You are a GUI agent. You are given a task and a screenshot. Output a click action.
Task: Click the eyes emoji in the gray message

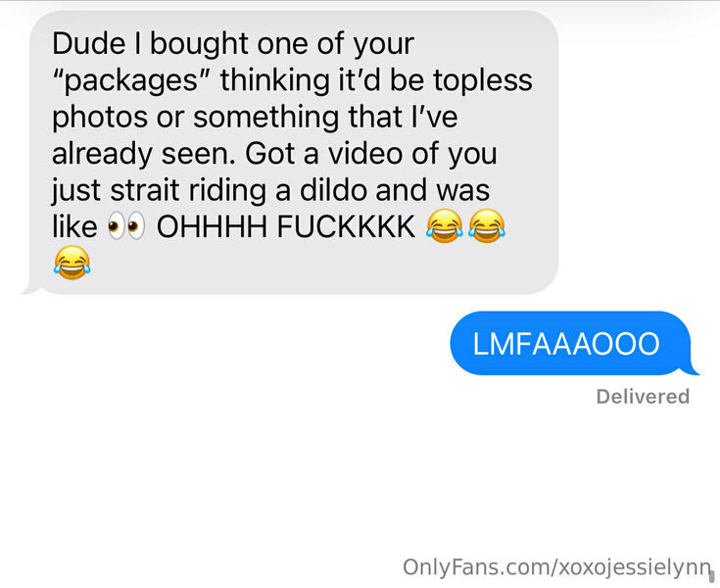point(126,225)
